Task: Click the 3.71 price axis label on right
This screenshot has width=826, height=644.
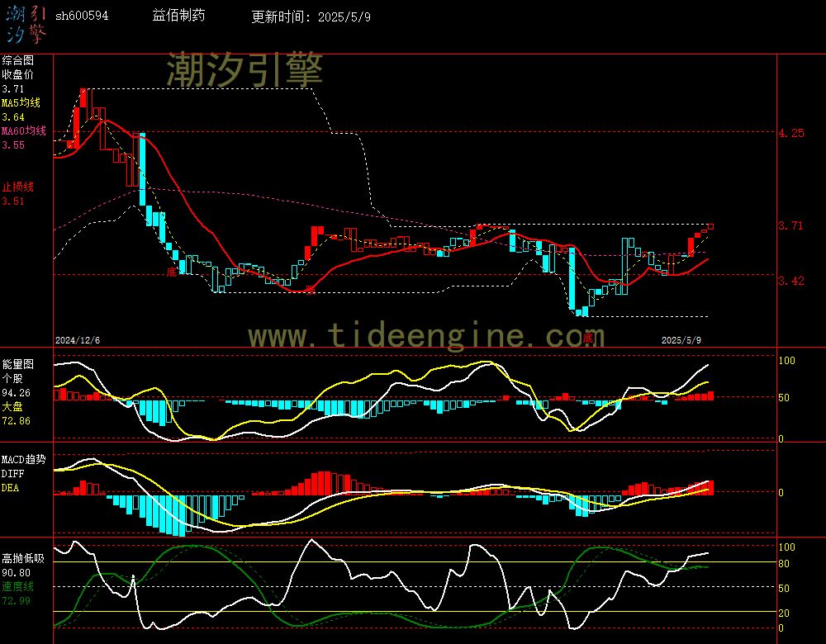Action: point(791,226)
